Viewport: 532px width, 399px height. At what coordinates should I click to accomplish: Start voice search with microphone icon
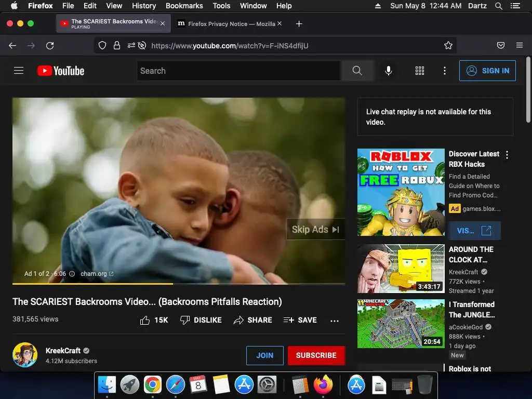point(389,71)
